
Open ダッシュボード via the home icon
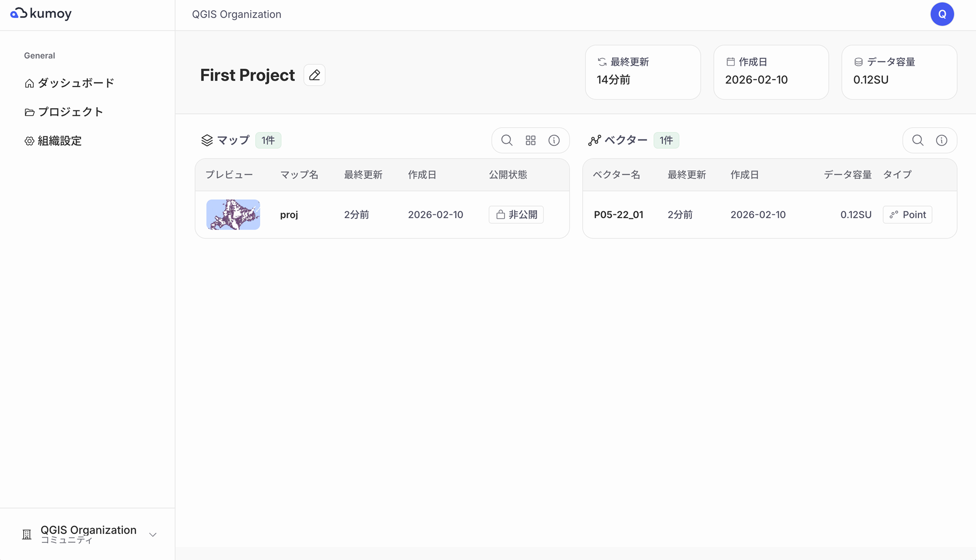tap(29, 83)
